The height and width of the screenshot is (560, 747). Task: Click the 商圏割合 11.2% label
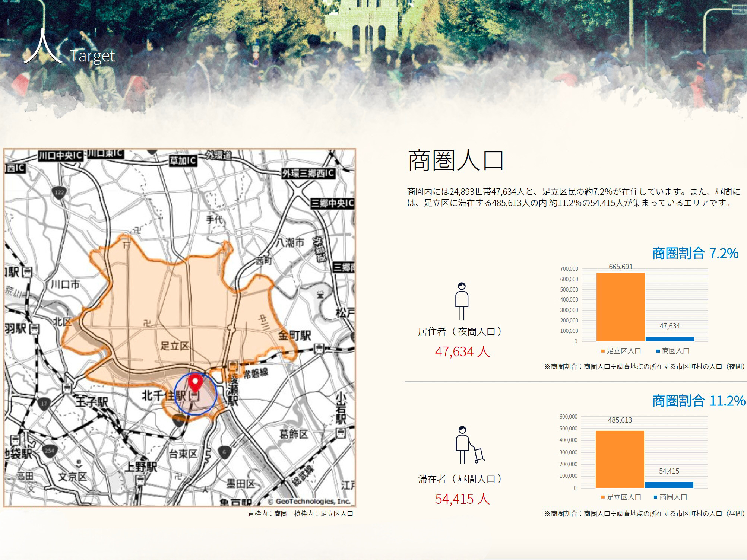[698, 401]
